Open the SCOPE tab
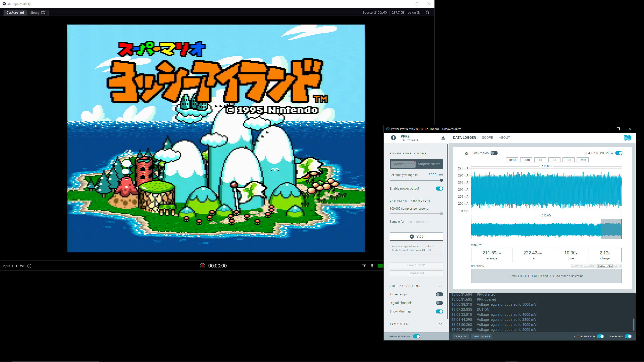Viewport: 644px width, 362px height. coord(487,138)
